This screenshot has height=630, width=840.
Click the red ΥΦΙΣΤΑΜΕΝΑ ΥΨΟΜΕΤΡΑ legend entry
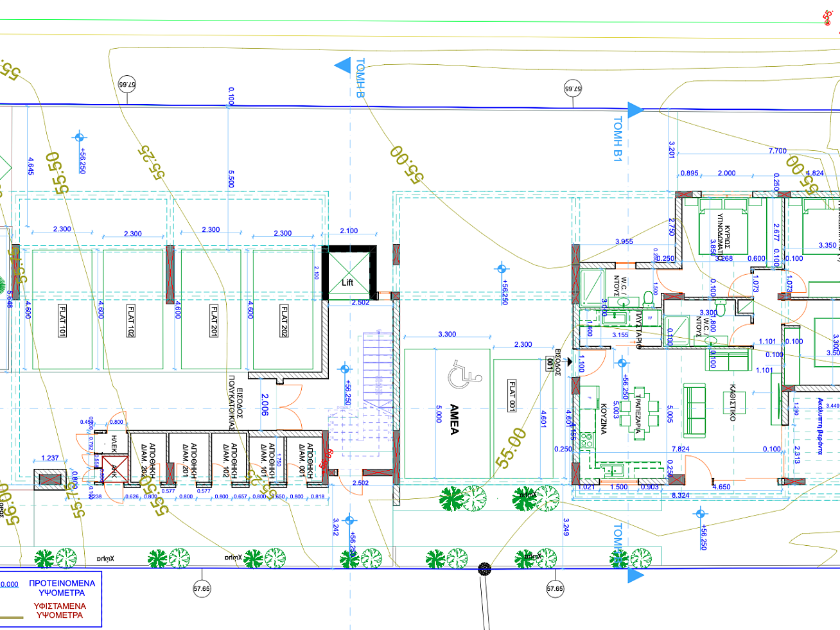click(60, 610)
